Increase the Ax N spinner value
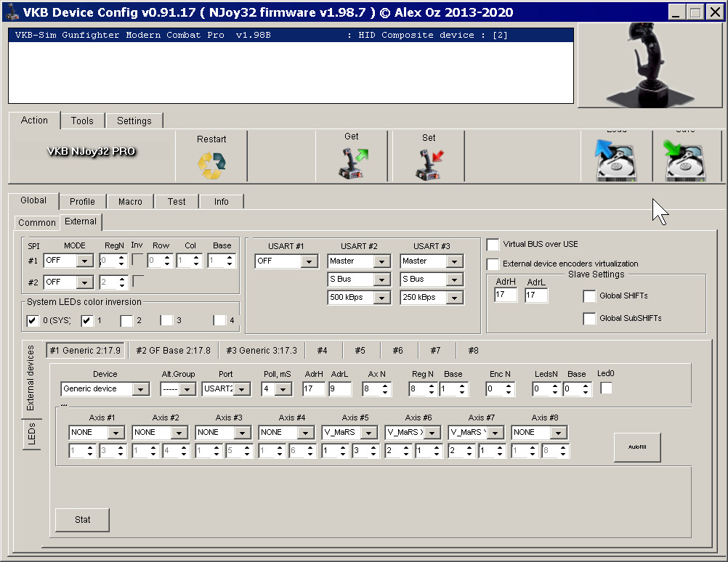This screenshot has height=562, width=728. coord(384,386)
